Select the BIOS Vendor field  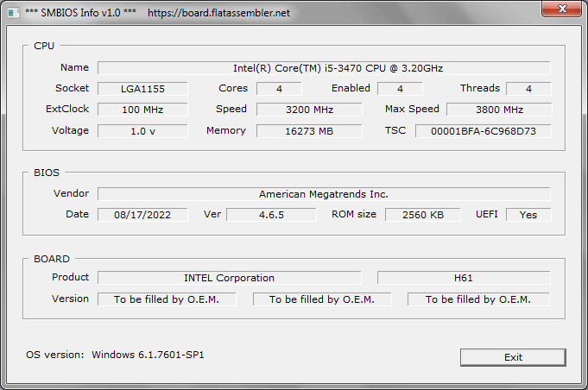pyautogui.click(x=324, y=194)
